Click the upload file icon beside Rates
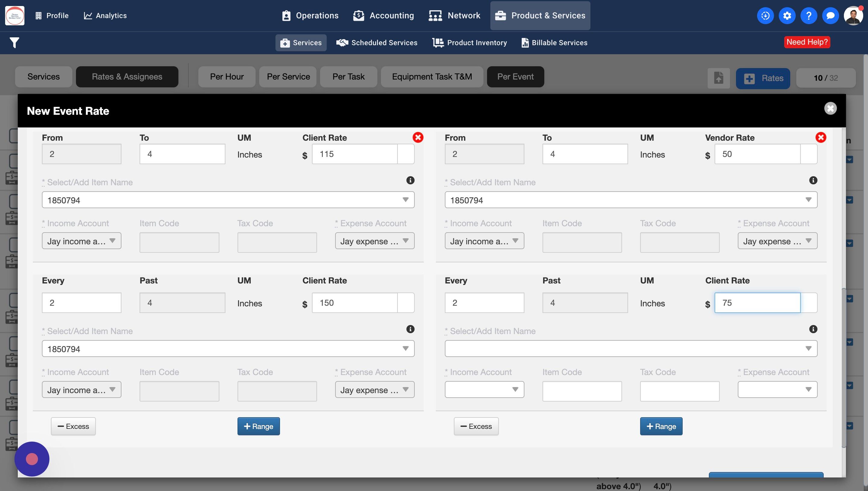Screen dimensions: 868x491 point(719,78)
